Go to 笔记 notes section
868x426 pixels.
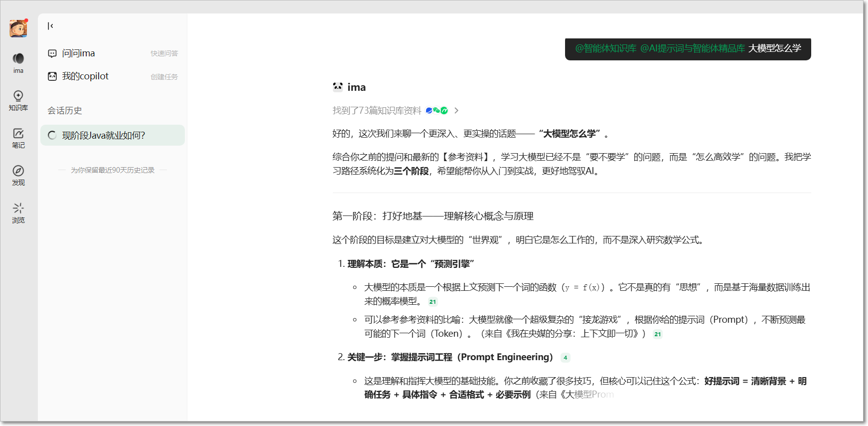click(x=18, y=138)
